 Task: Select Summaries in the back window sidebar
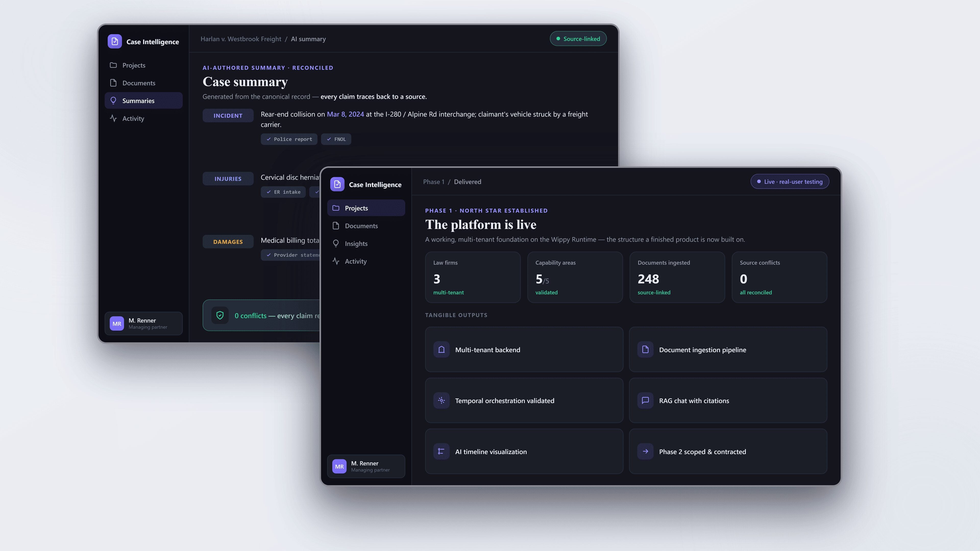pyautogui.click(x=143, y=101)
